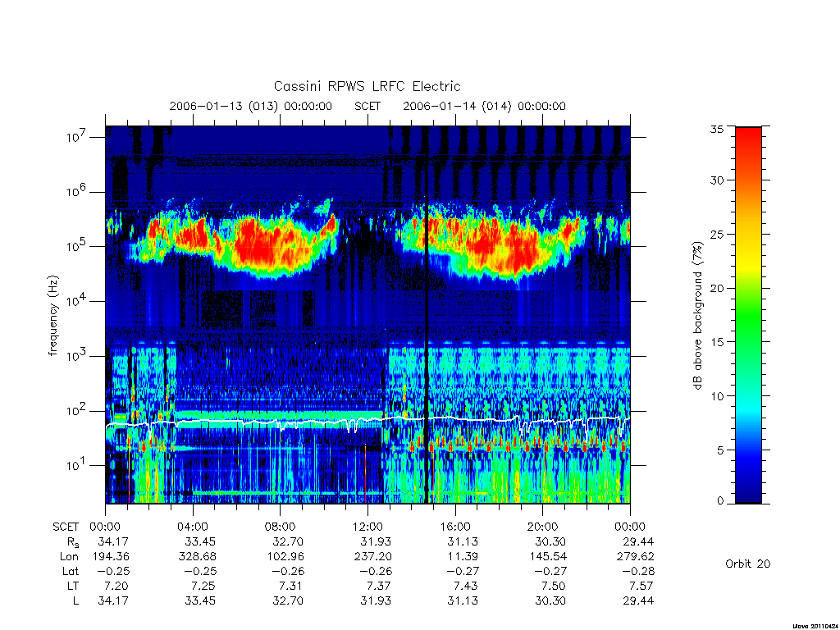Click the 10^5 tick label on the frequency axis

tap(76, 246)
